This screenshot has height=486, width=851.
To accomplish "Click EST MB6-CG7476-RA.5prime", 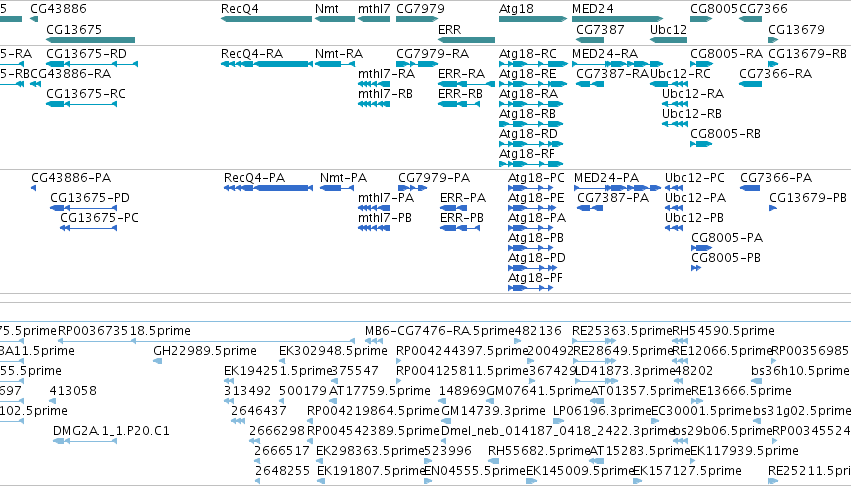I will [x=374, y=341].
